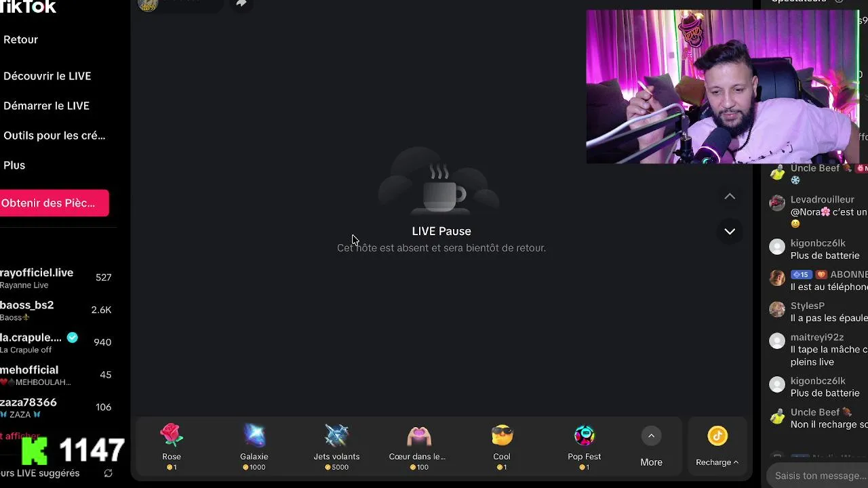Click Levadrouilleur username in chat
868x488 pixels.
click(x=823, y=199)
